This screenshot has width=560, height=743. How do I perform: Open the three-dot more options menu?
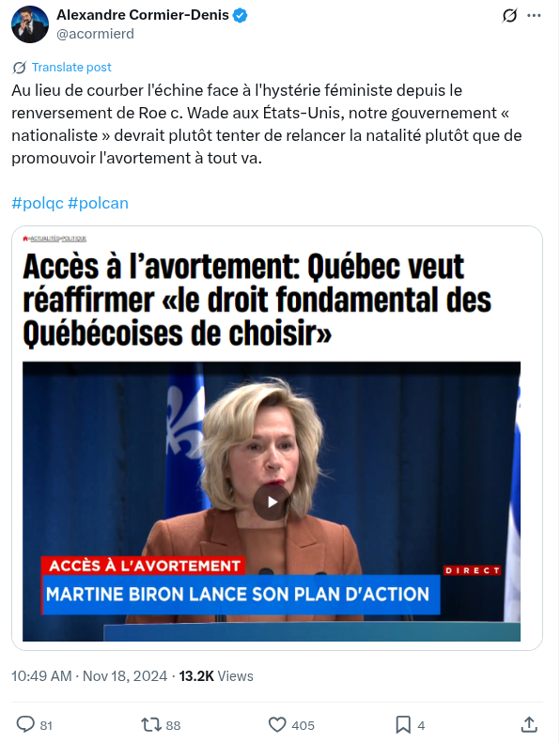pyautogui.click(x=534, y=16)
